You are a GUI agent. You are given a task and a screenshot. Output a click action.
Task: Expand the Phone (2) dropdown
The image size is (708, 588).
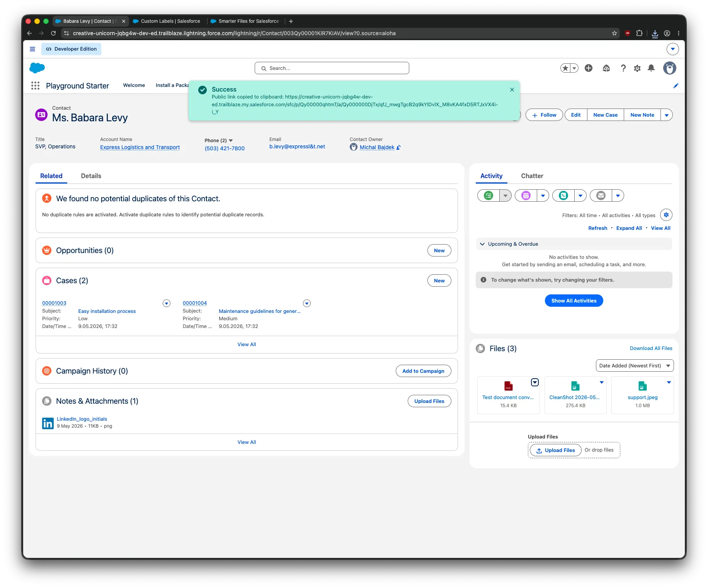231,140
